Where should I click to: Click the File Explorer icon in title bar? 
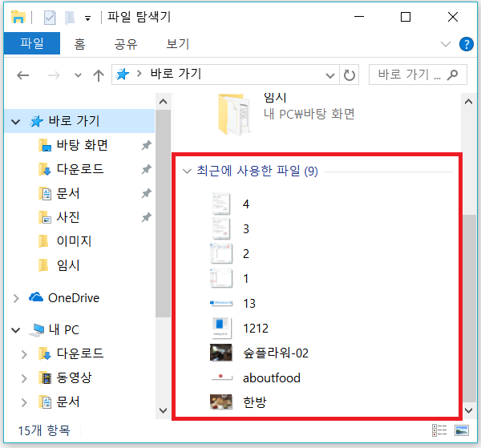pyautogui.click(x=18, y=17)
